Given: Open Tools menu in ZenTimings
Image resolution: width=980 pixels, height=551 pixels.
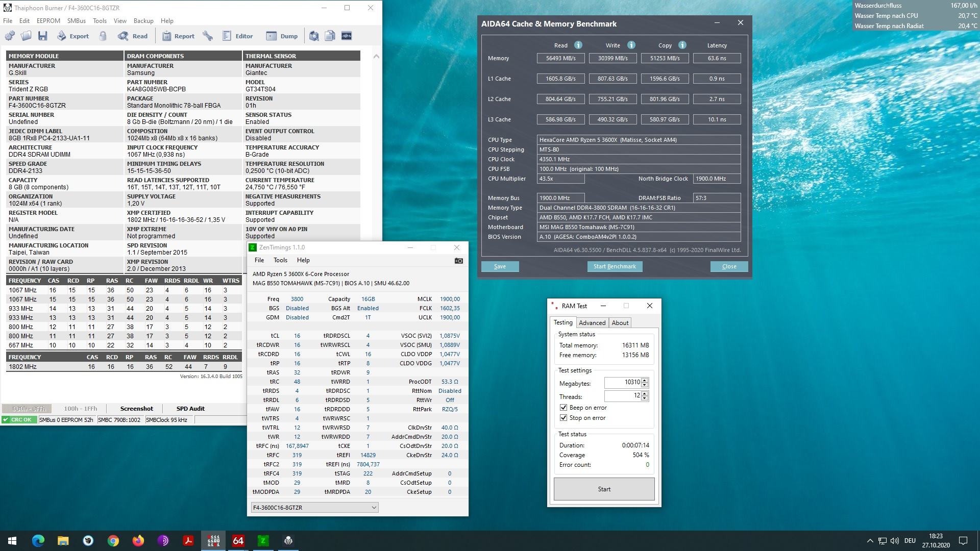Looking at the screenshot, I should [x=280, y=260].
